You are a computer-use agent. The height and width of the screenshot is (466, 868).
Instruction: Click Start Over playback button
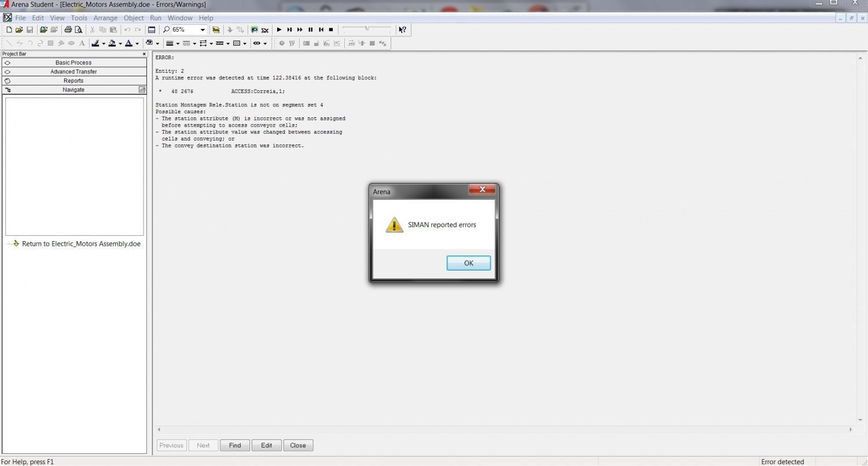321,29
